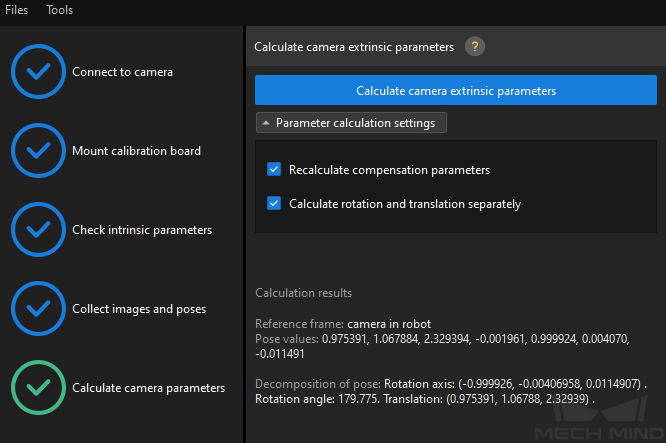This screenshot has width=666, height=443.
Task: Uncheck Recalculate compensation parameters
Action: pos(274,169)
